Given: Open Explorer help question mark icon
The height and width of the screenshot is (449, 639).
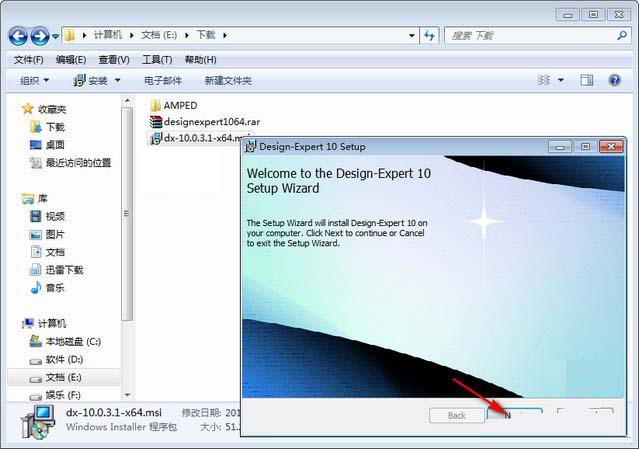Looking at the screenshot, I should [615, 80].
